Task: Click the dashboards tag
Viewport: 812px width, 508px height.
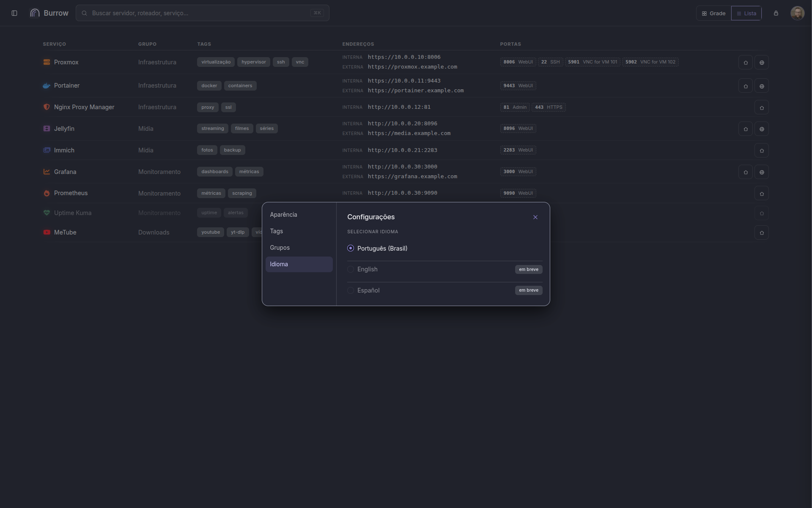Action: coord(215,172)
